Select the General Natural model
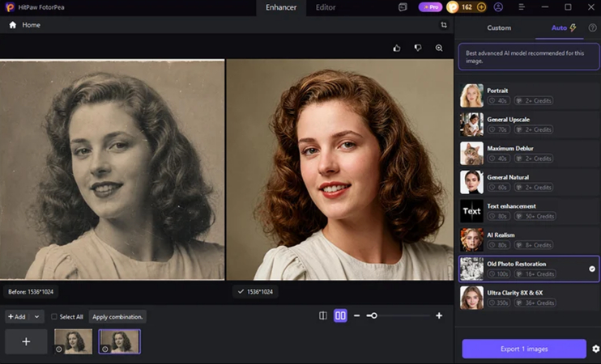 pos(529,182)
